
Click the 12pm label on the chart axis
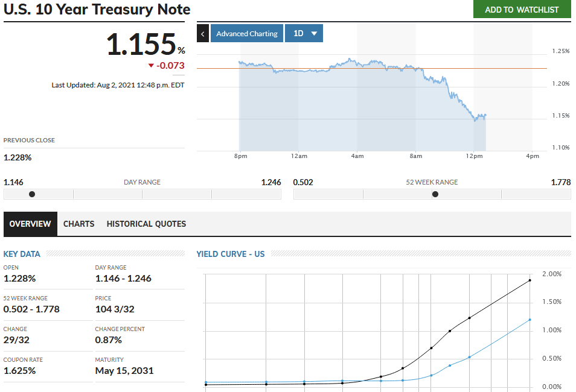coord(474,156)
